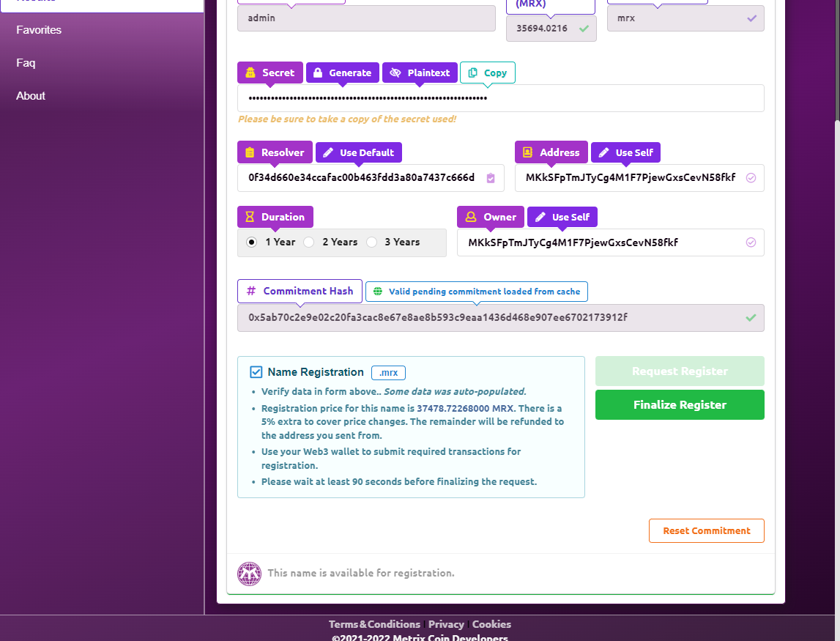Click the user icon on Owner

click(x=471, y=217)
